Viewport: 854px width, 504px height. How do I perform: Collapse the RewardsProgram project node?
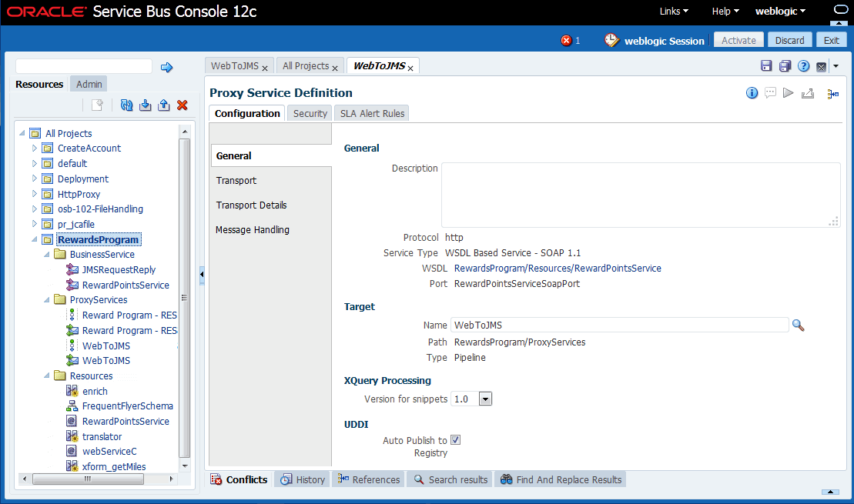[x=35, y=239]
